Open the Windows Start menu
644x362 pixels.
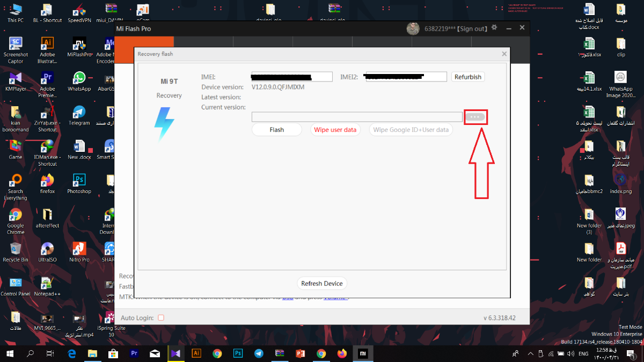[10, 353]
